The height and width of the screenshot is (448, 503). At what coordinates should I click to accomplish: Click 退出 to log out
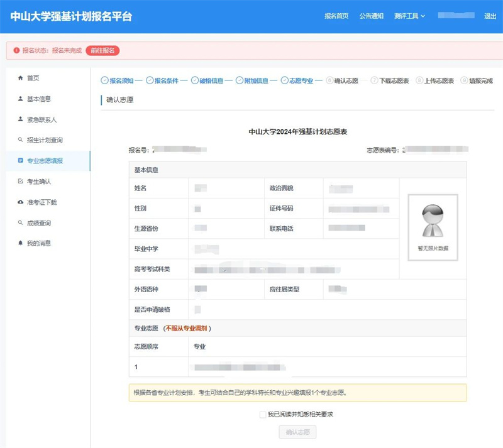coord(490,16)
